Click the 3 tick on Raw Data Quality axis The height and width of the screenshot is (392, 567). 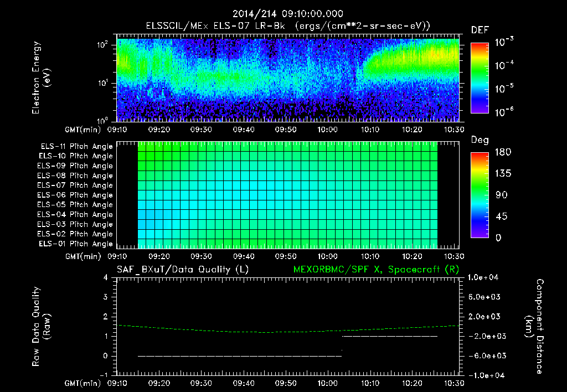tap(106, 297)
